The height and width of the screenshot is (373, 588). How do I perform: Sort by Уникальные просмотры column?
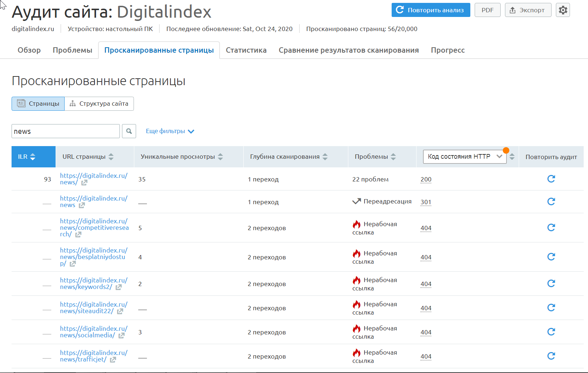pyautogui.click(x=221, y=157)
